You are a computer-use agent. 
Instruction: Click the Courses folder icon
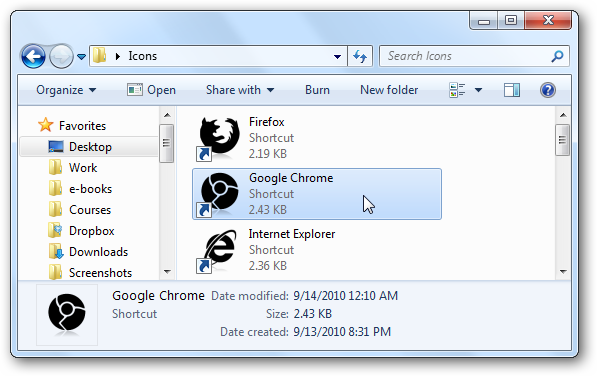[x=56, y=209]
